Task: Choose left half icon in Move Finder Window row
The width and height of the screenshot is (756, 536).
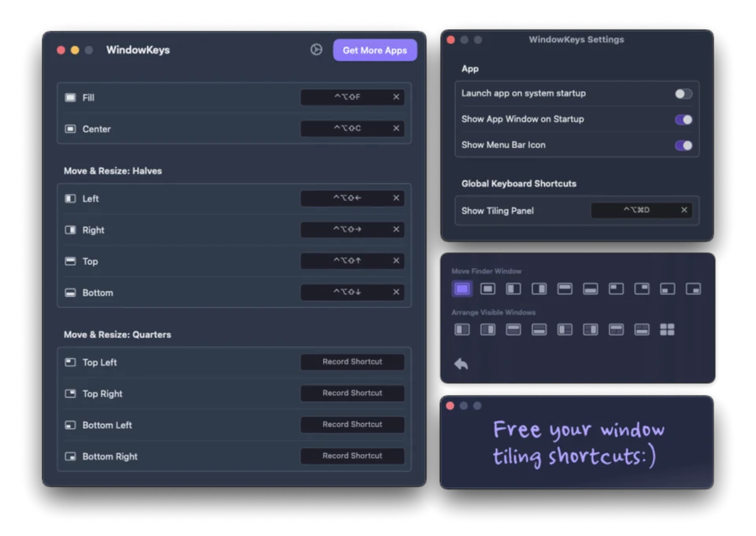Action: tap(513, 288)
